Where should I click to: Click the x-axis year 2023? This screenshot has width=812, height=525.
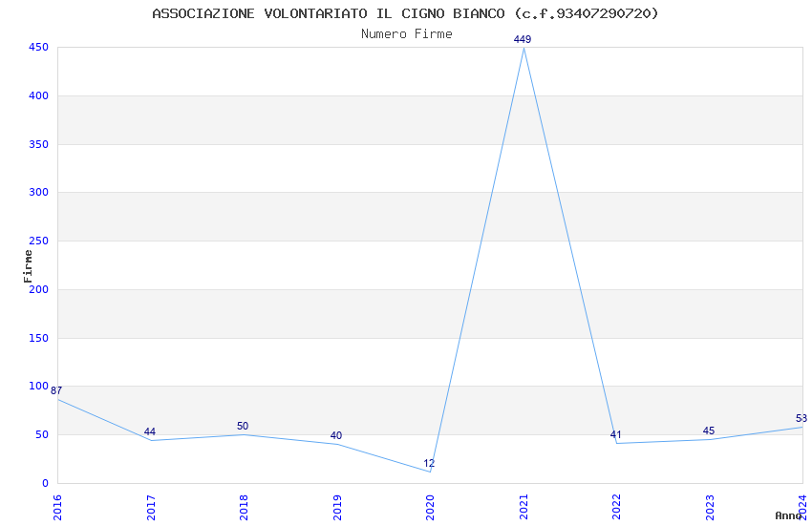click(x=710, y=508)
